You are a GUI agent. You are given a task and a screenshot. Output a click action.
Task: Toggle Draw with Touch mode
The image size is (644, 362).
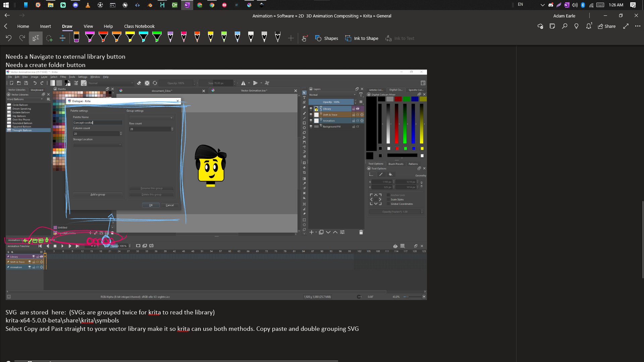[x=304, y=38]
